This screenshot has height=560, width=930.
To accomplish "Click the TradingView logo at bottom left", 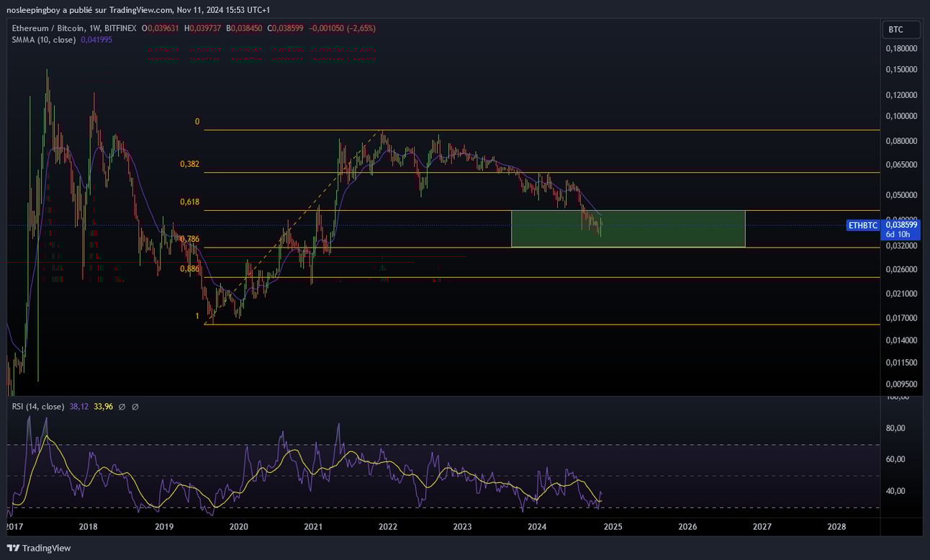I will 39,548.
